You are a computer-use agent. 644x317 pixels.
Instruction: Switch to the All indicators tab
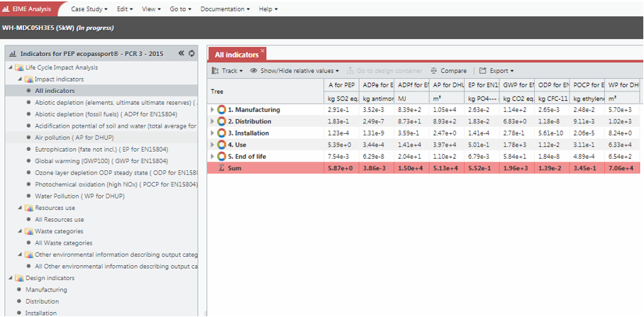tap(237, 55)
